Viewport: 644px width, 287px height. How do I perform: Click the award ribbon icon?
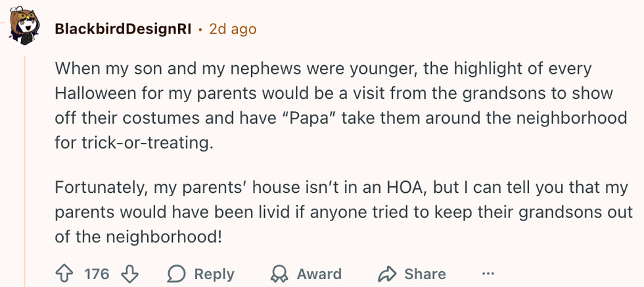(281, 274)
